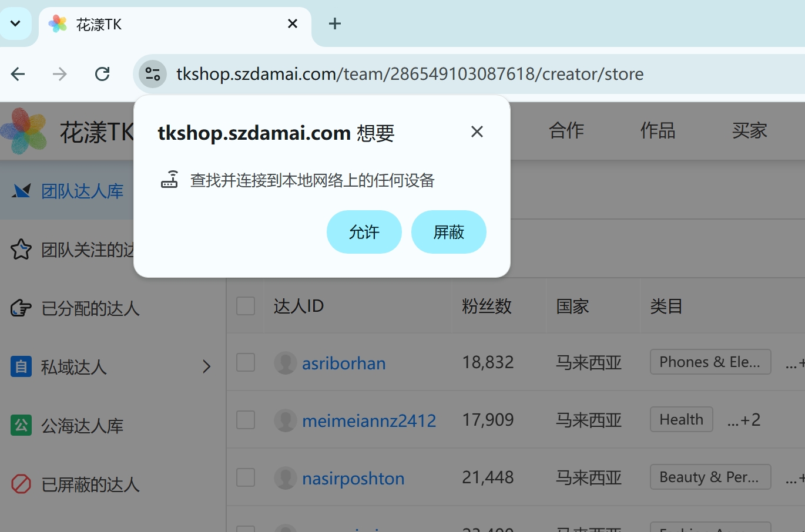Toggle the select-all checkbox in table header
This screenshot has width=805, height=532.
pyautogui.click(x=246, y=306)
